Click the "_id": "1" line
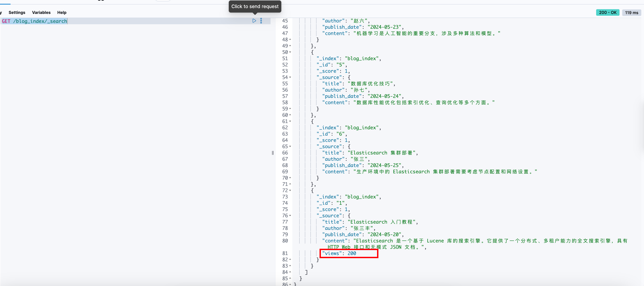The height and width of the screenshot is (286, 644). [331, 203]
